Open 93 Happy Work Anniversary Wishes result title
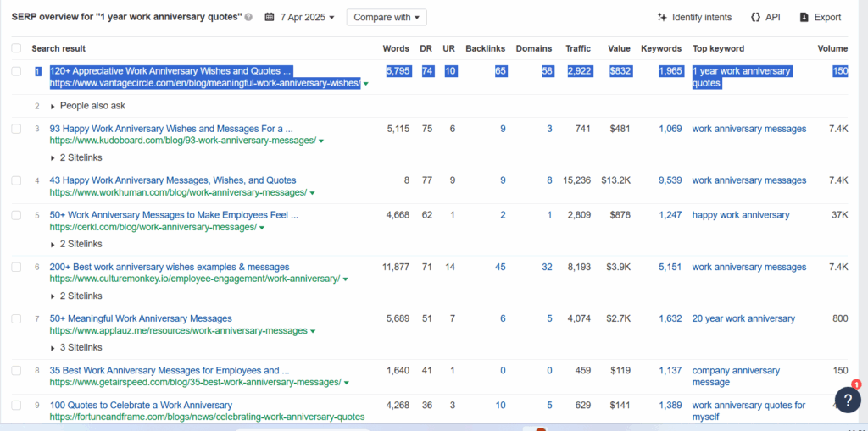The width and height of the screenshot is (868, 431). coord(171,129)
